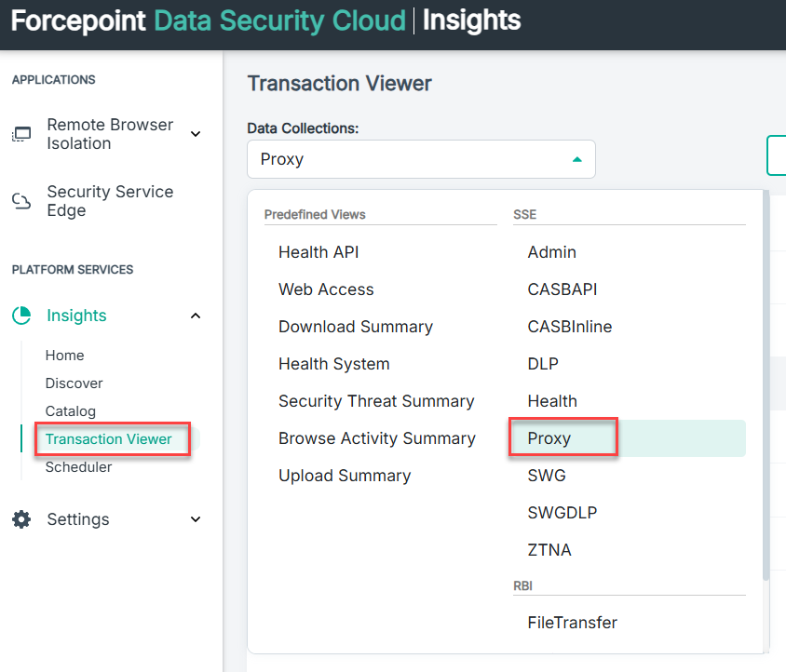This screenshot has height=672, width=786.
Task: Click the Insights pie chart icon
Action: 21,316
